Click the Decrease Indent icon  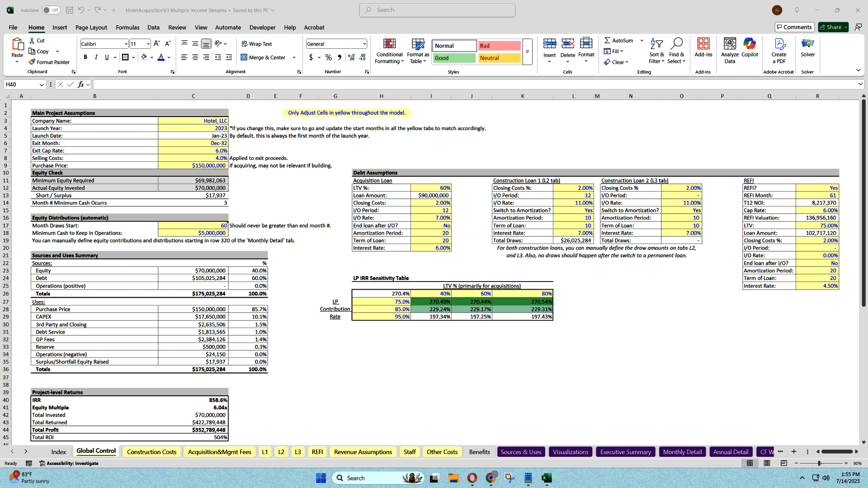218,57
